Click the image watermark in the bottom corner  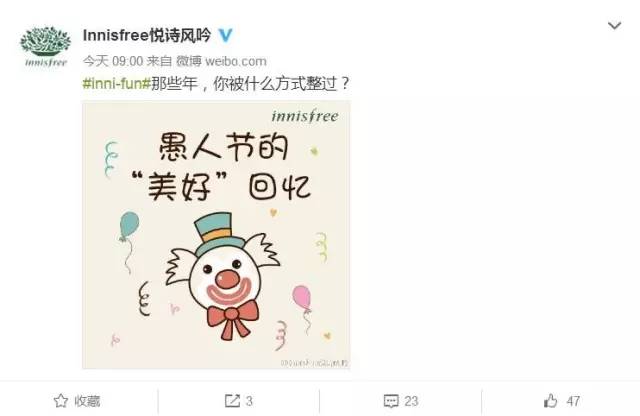(314, 363)
